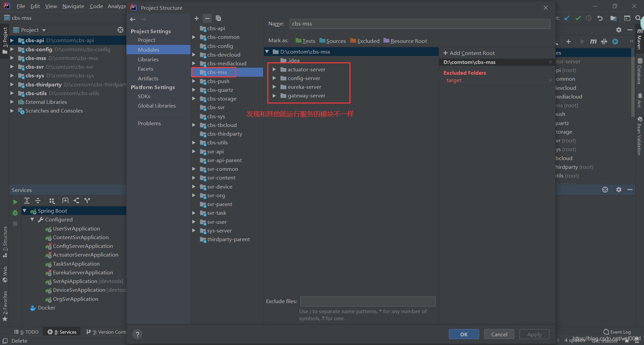Open the Code menu

[x=96, y=6]
